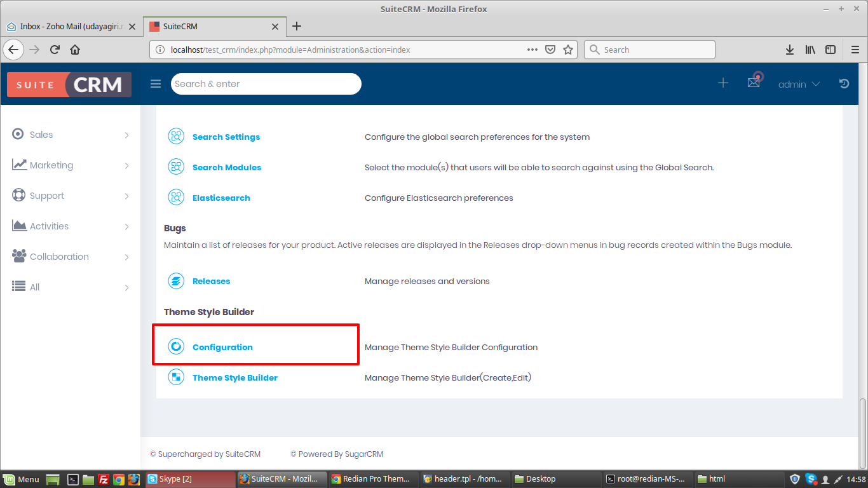The image size is (868, 488).
Task: Open Firefox library icon
Action: pyautogui.click(x=810, y=50)
